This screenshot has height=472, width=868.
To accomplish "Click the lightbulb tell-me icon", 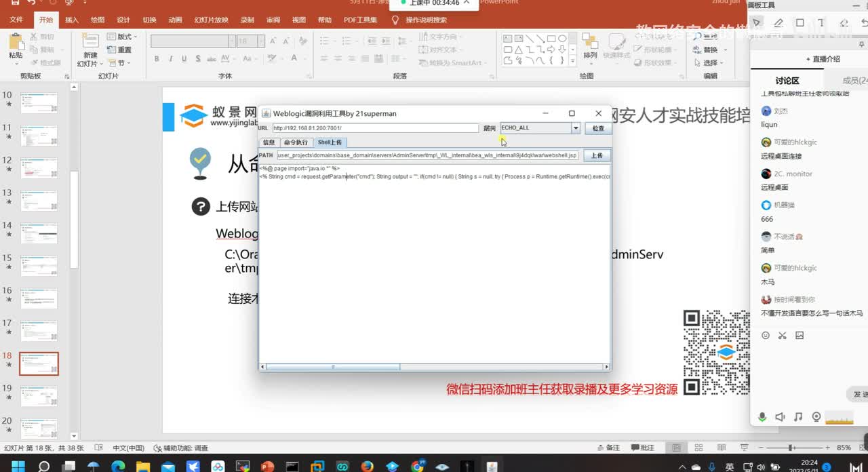I will [x=395, y=20].
